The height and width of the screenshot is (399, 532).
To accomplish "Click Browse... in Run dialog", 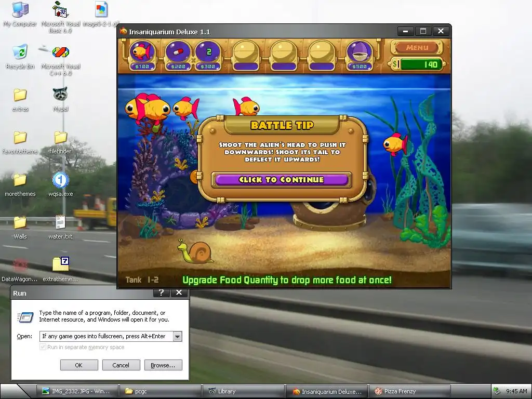I will (163, 365).
